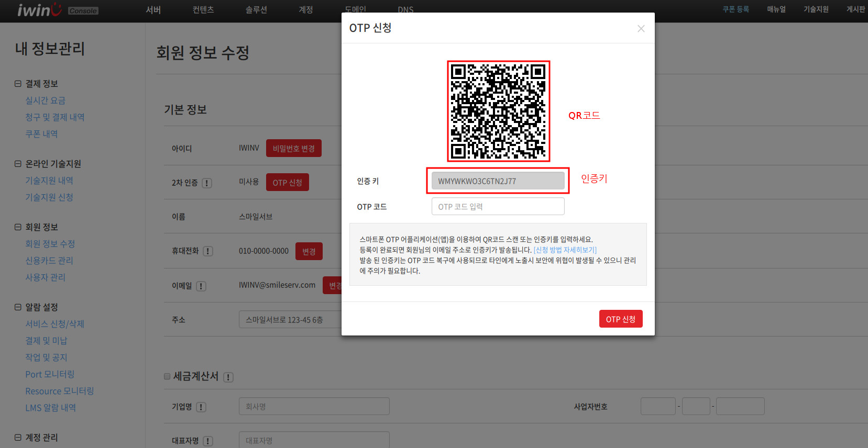Open 기술지원 내역 in the sidebar
The width and height of the screenshot is (868, 448).
[49, 181]
